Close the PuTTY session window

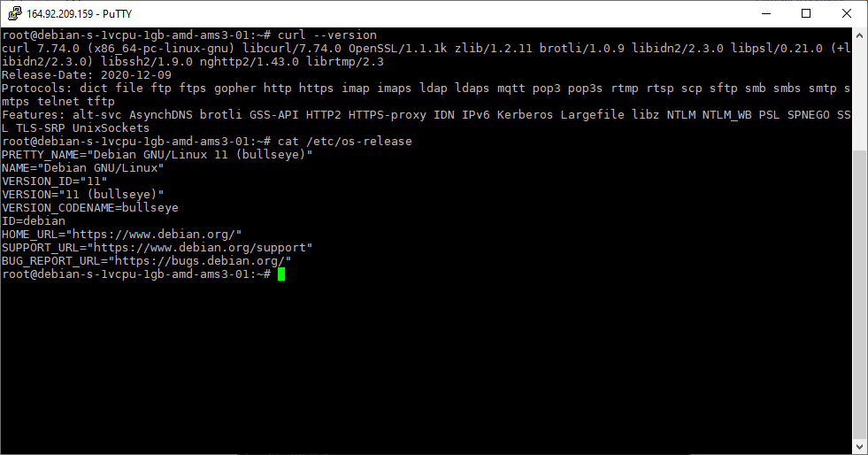[x=847, y=13]
